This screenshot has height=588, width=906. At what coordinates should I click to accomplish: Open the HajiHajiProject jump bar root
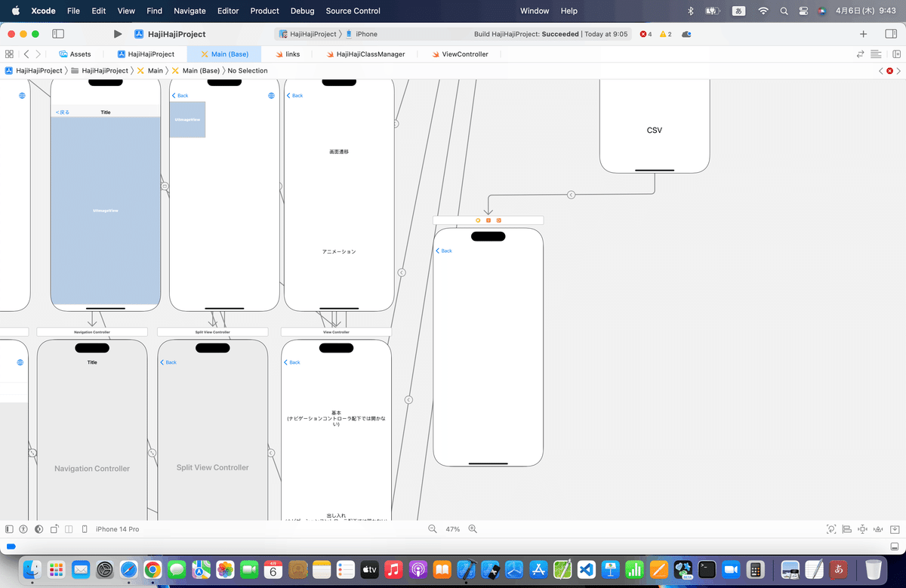pyautogui.click(x=34, y=70)
